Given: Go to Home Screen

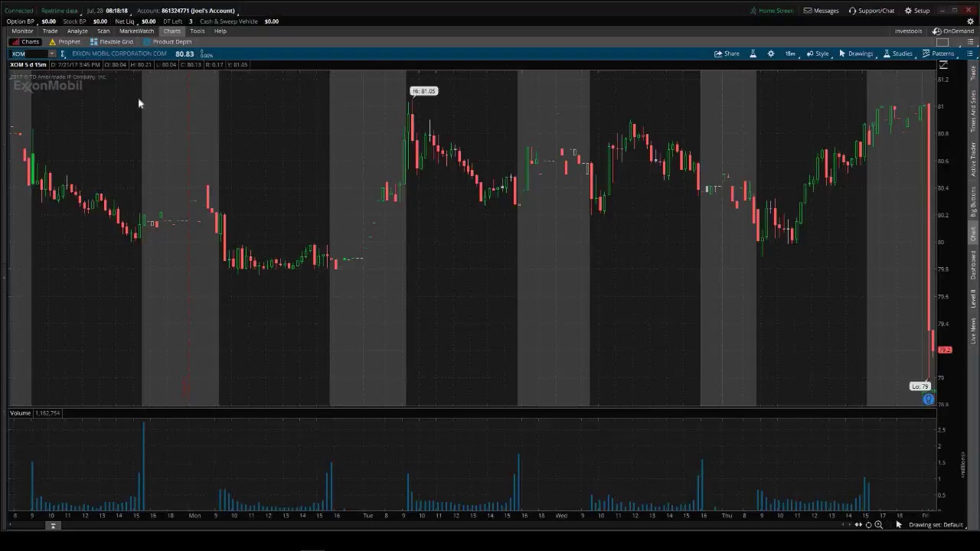Looking at the screenshot, I should pos(772,11).
